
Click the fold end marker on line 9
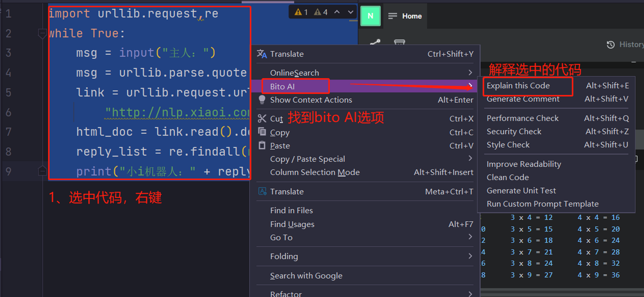pos(42,171)
